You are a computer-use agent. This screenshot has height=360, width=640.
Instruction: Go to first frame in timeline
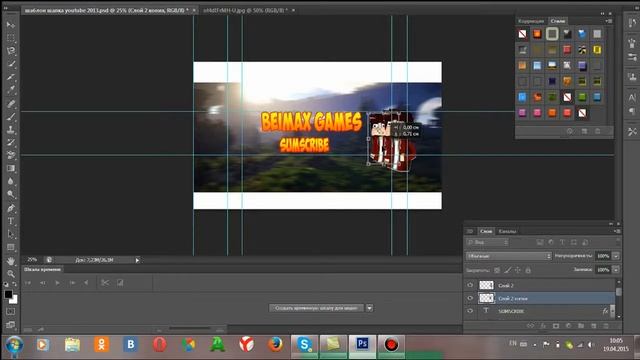28,282
